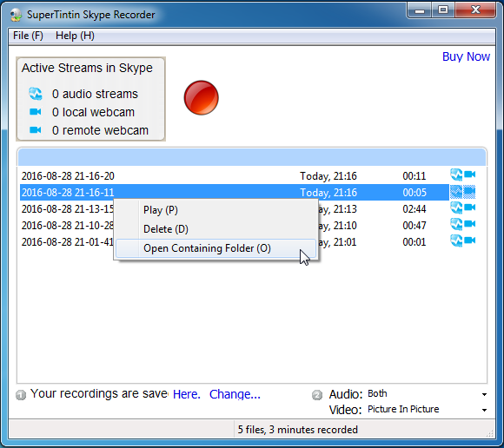Open the File (F) menu
The height and width of the screenshot is (448, 504).
(28, 36)
